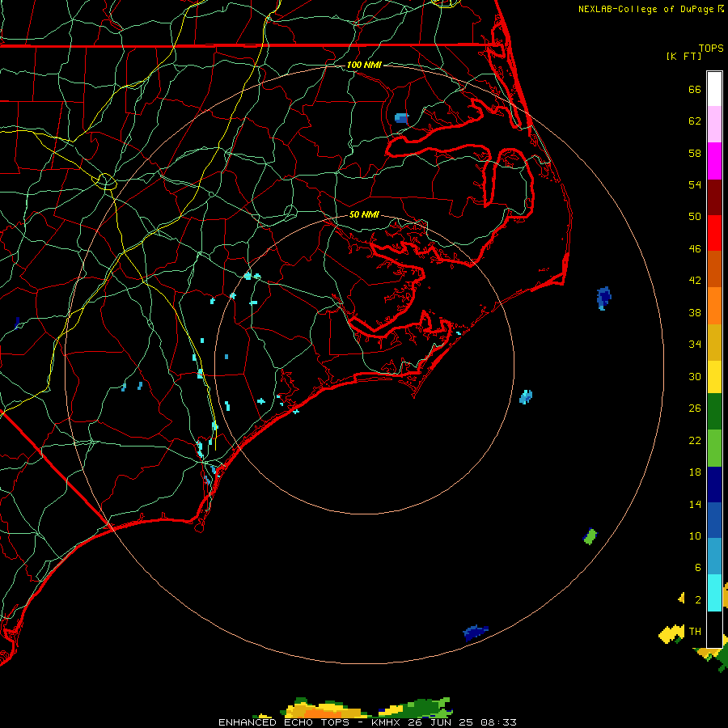
Task: Click legend value 18
Action: pos(695,472)
